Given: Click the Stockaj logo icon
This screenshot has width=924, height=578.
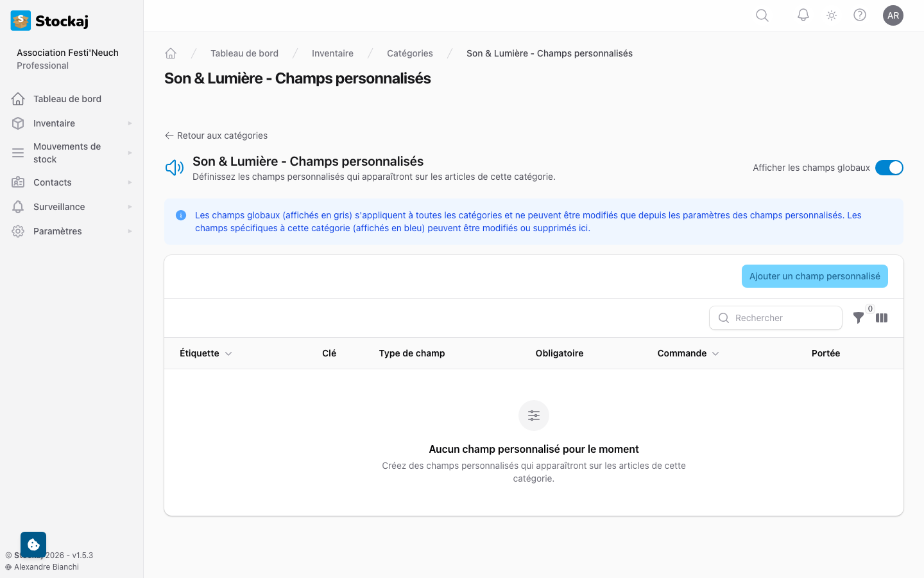Looking at the screenshot, I should click(21, 21).
